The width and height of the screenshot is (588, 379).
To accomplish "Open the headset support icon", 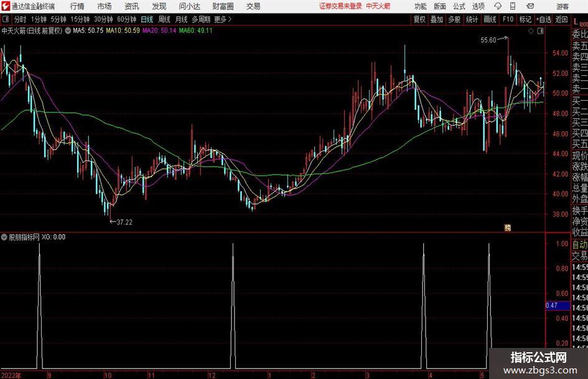I will tap(498, 6).
